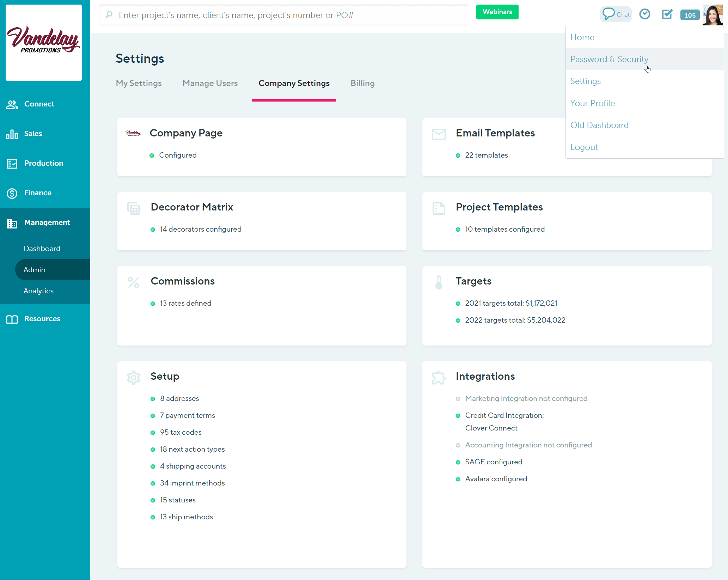Click Logout to sign out

tap(584, 147)
